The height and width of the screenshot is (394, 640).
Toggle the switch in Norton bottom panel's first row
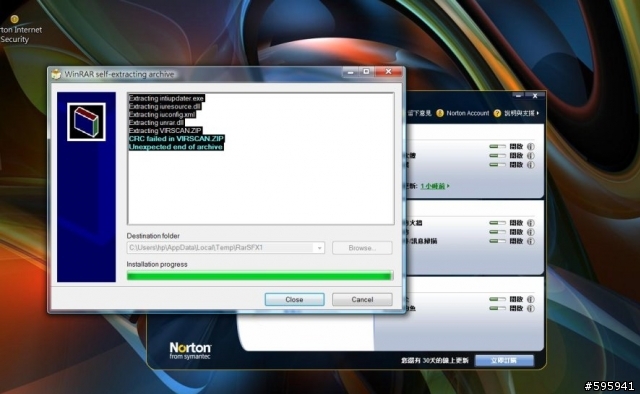pos(497,299)
